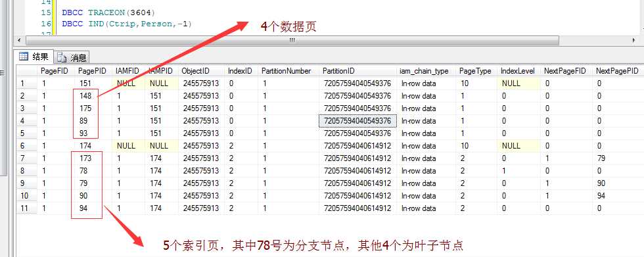This screenshot has width=644, height=257.
Task: Click the In-row data cell in row 9
Action: (x=426, y=183)
